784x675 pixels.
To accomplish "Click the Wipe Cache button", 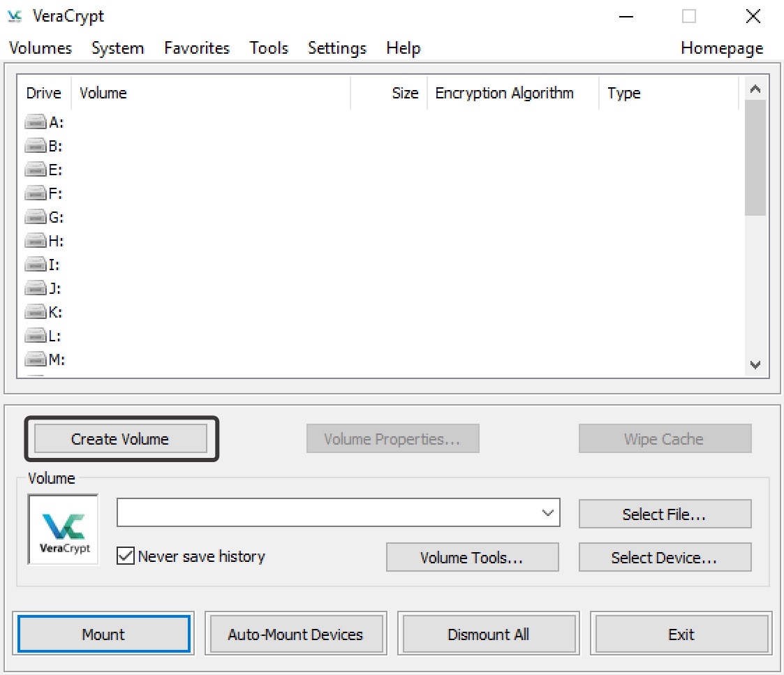I will tap(665, 438).
